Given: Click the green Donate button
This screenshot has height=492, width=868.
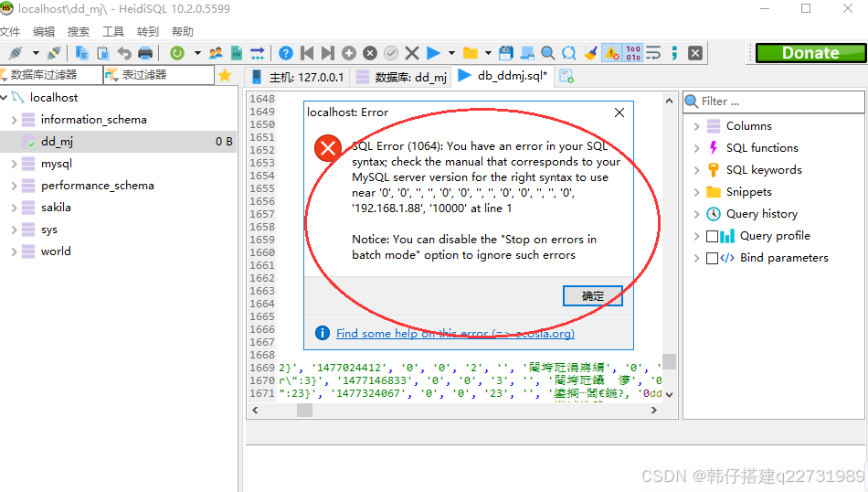Looking at the screenshot, I should tap(810, 53).
